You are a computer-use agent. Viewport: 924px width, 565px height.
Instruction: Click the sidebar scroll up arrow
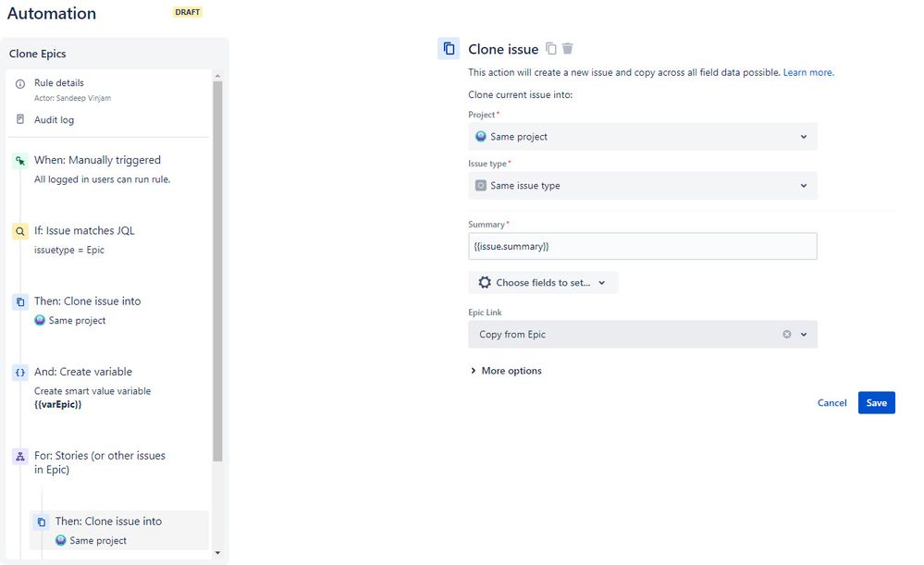[x=217, y=76]
